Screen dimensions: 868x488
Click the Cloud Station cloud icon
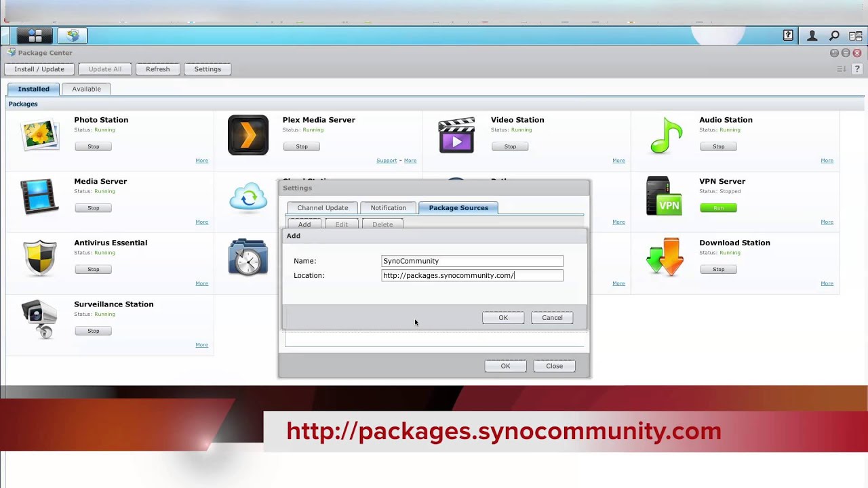click(248, 198)
